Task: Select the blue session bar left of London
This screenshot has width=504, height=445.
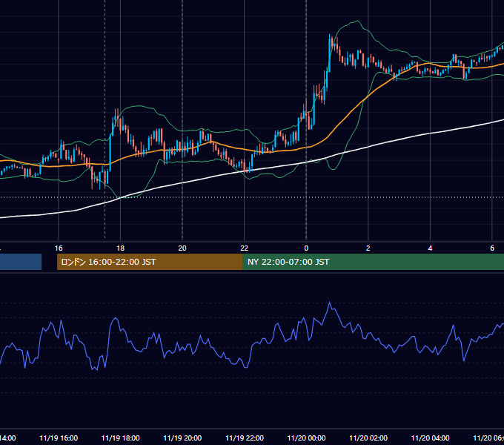Action: [21, 262]
